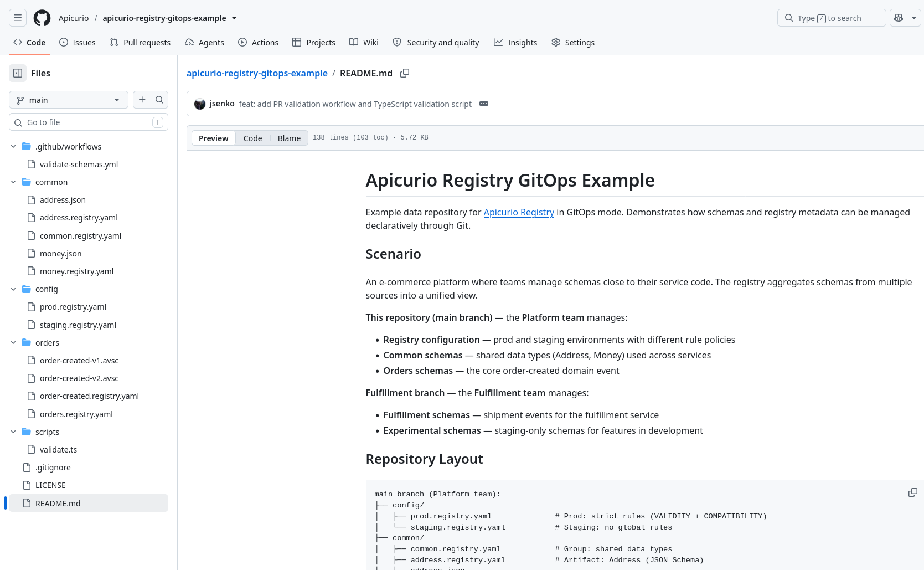This screenshot has width=924, height=570.
Task: Open the dropdown next to Copilot icon
Action: point(914,18)
